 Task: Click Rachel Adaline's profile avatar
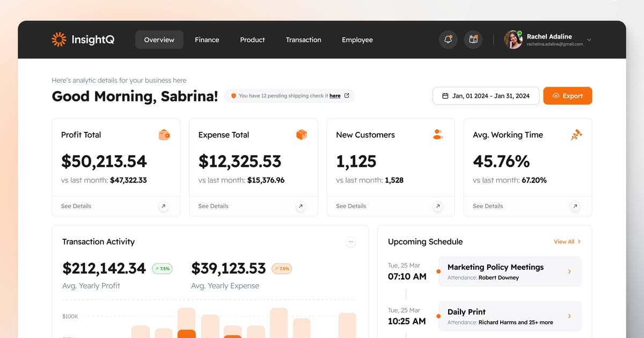(513, 40)
